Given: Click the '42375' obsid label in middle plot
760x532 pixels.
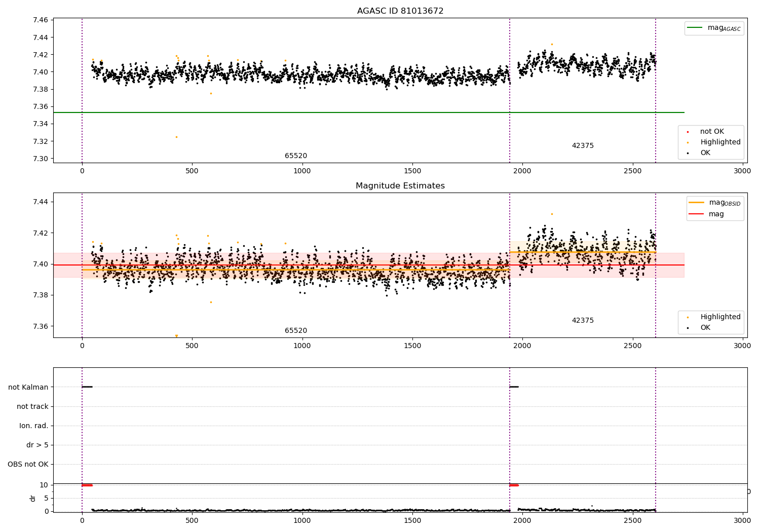Looking at the screenshot, I should (x=583, y=321).
